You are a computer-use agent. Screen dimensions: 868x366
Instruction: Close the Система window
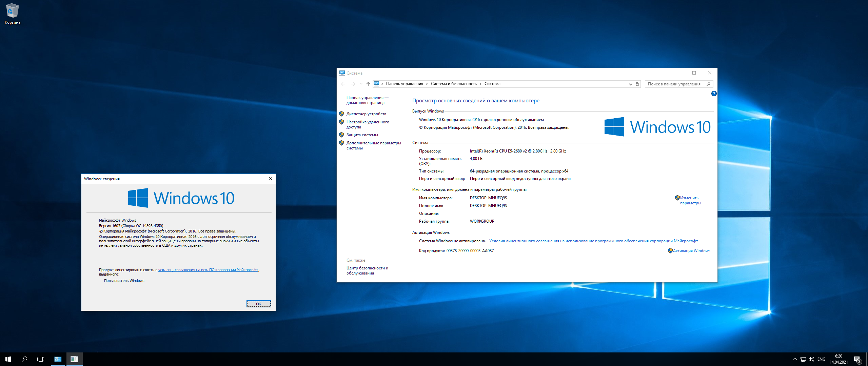point(709,73)
